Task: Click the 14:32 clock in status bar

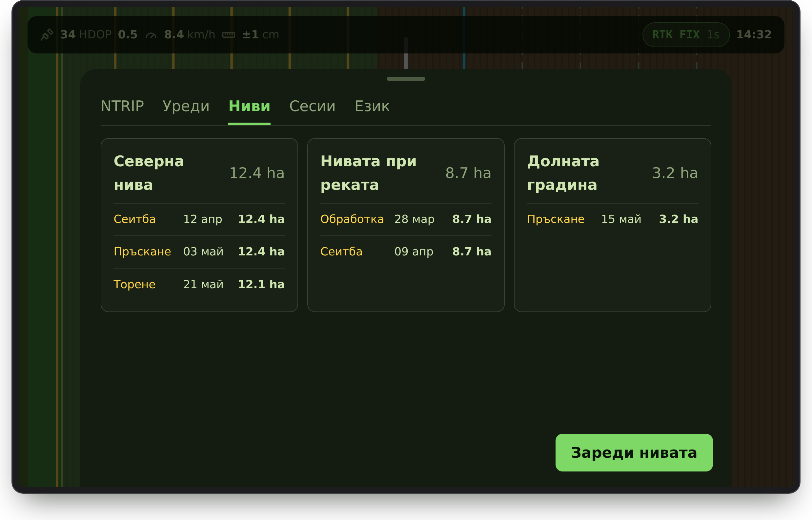Action: [754, 34]
